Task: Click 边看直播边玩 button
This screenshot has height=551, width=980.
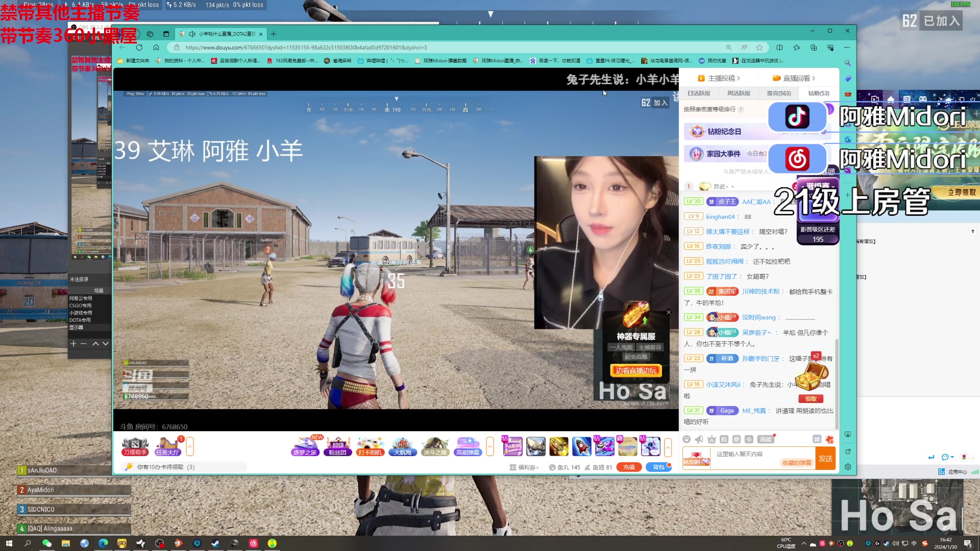Action: [x=636, y=371]
